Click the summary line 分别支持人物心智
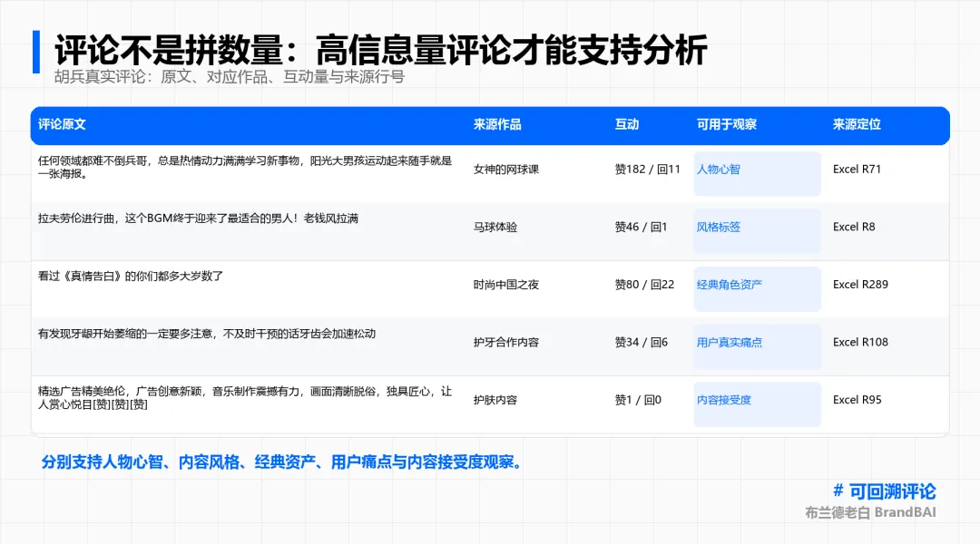 click(281, 462)
